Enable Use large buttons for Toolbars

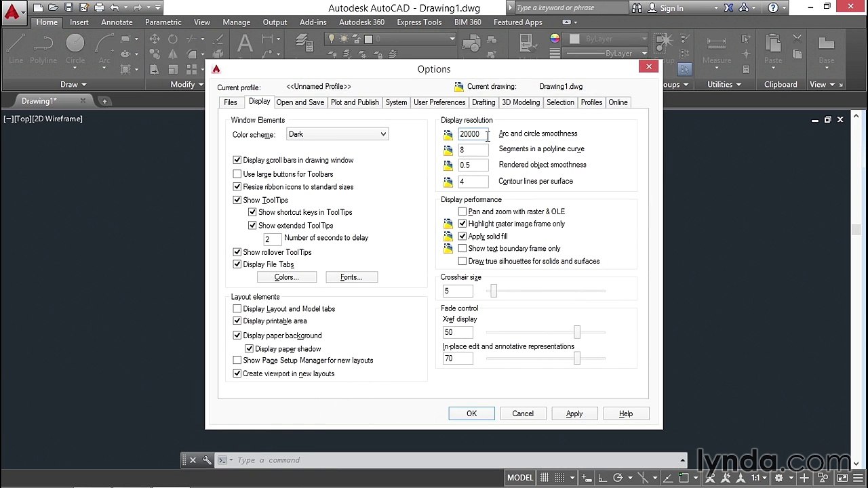tap(237, 174)
